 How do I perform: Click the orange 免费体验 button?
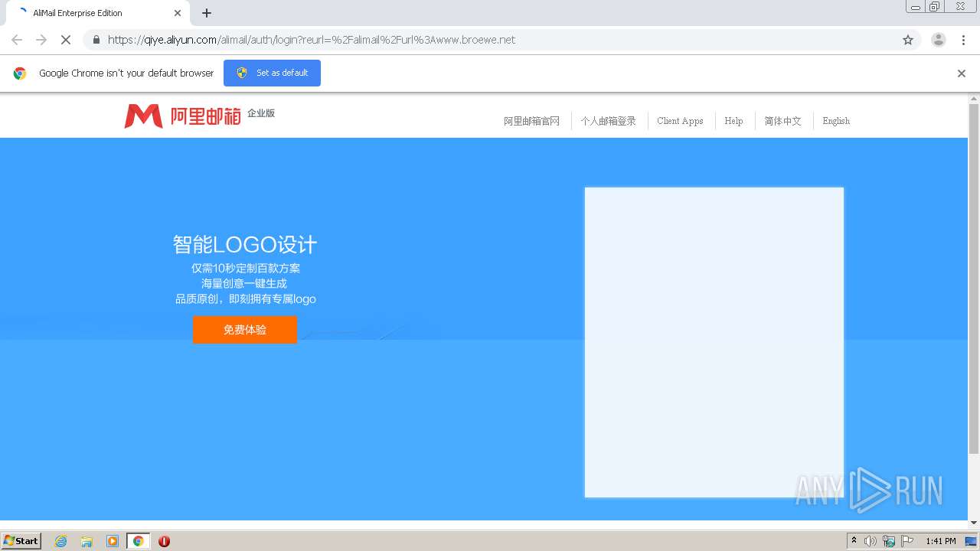(245, 330)
